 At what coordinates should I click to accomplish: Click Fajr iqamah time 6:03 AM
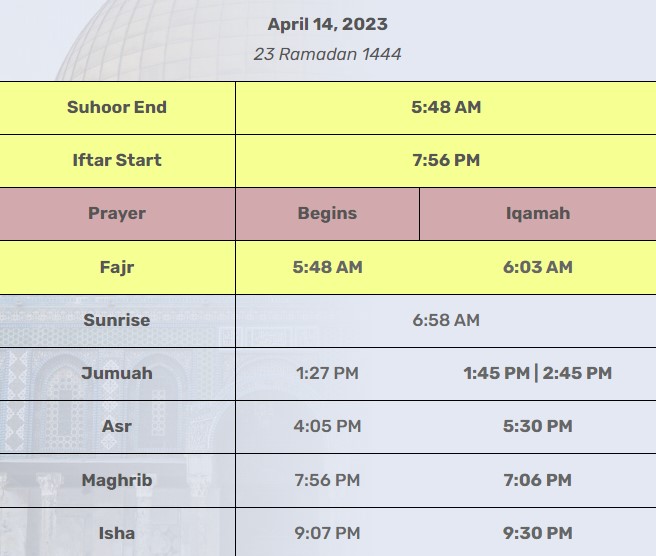538,267
